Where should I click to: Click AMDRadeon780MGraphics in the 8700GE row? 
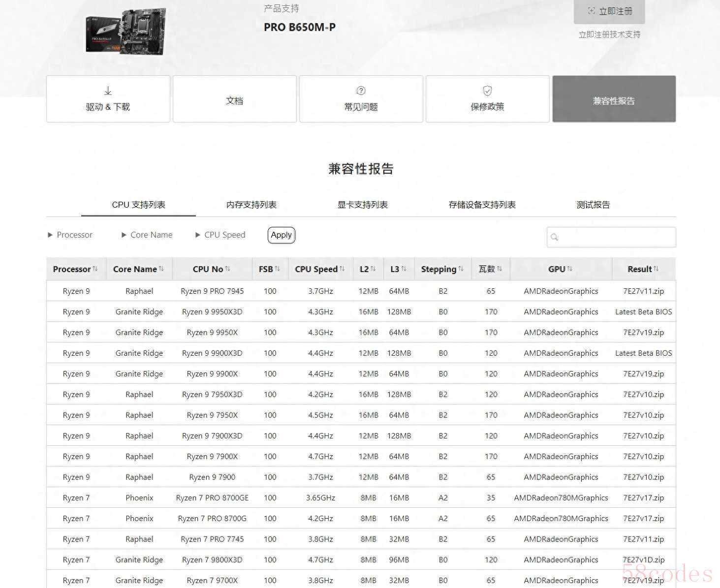tap(561, 497)
